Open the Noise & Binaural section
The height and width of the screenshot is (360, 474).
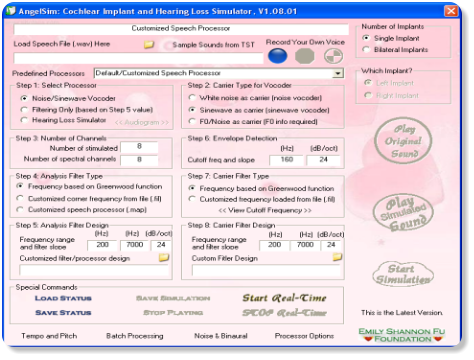tap(221, 336)
